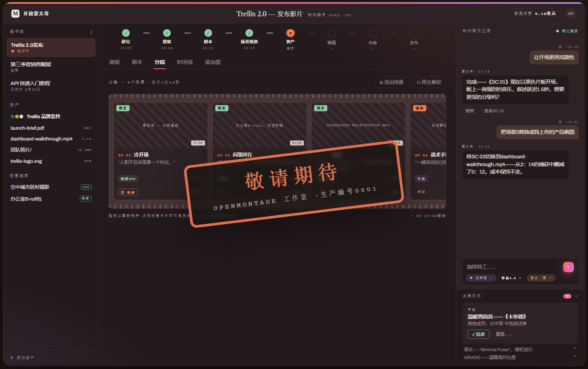Click the 普通消费 0.16美元 cost pill
This screenshot has width=588, height=369.
(x=535, y=14)
